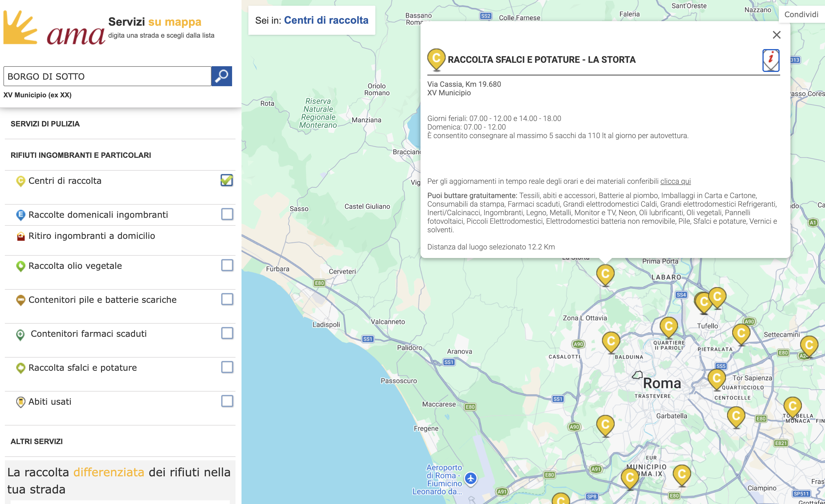Tick the Abiti usati checkbox
Screen dimensions: 825x504
[x=227, y=401]
